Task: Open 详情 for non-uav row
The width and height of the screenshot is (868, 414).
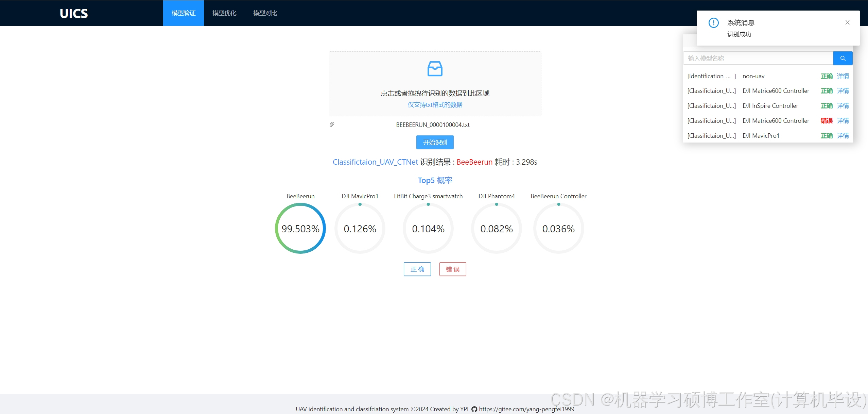Action: pyautogui.click(x=843, y=76)
